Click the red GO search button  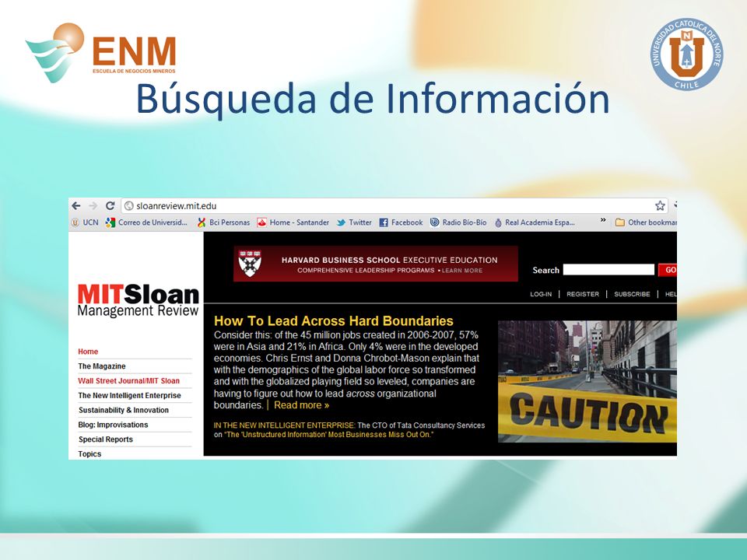coord(668,270)
